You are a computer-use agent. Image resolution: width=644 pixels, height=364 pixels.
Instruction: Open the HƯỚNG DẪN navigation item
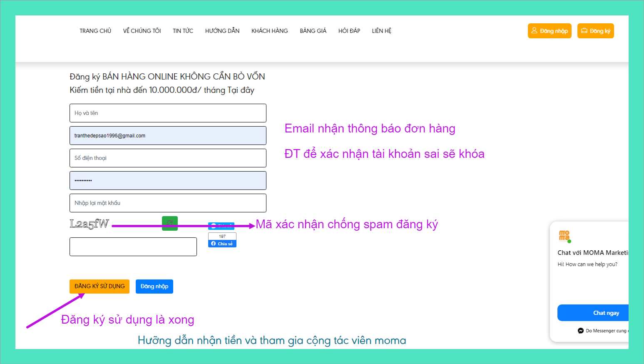click(222, 31)
